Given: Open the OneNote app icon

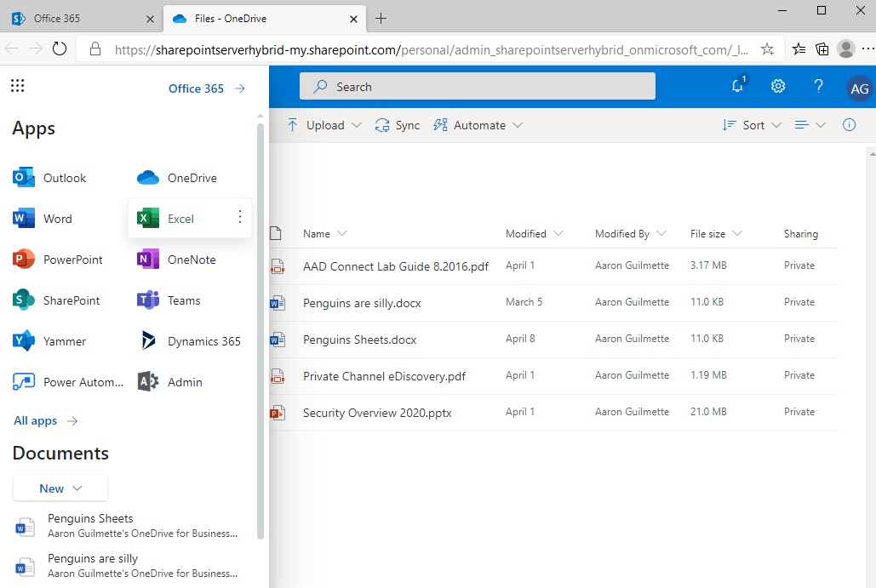Looking at the screenshot, I should [x=148, y=259].
